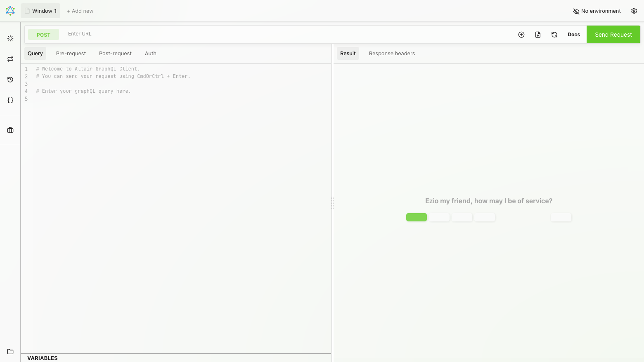Image resolution: width=644 pixels, height=362 pixels.
Task: Click the crossed-eye No environment icon
Action: [x=576, y=11]
